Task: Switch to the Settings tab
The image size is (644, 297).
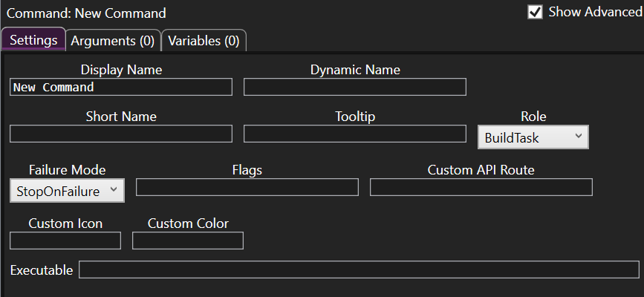Action: tap(33, 40)
